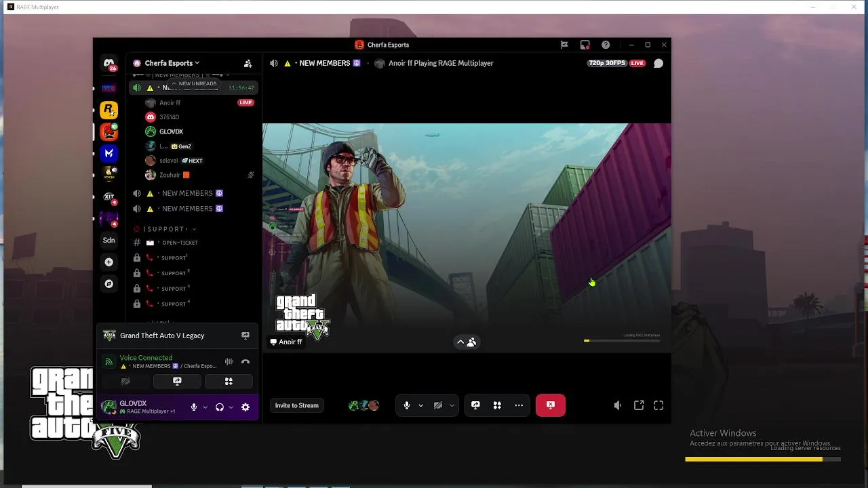Image resolution: width=868 pixels, height=488 pixels.
Task: Deafen with headphones icon in user panel
Action: point(220,407)
